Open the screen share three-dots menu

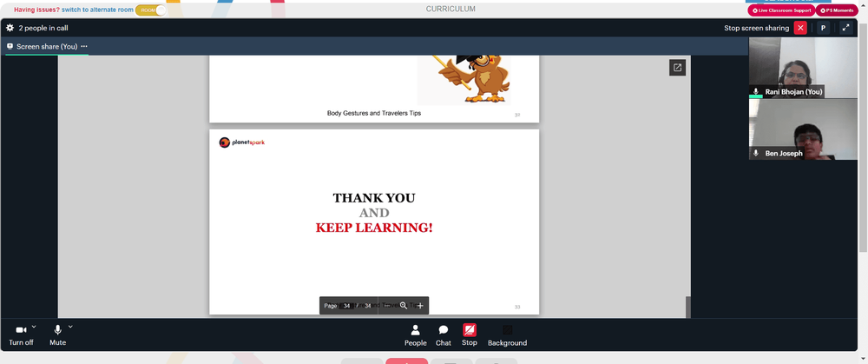(x=84, y=47)
